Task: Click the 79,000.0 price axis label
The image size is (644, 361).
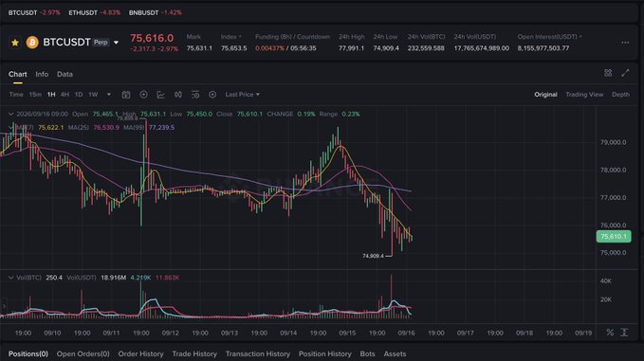Action: pos(614,142)
